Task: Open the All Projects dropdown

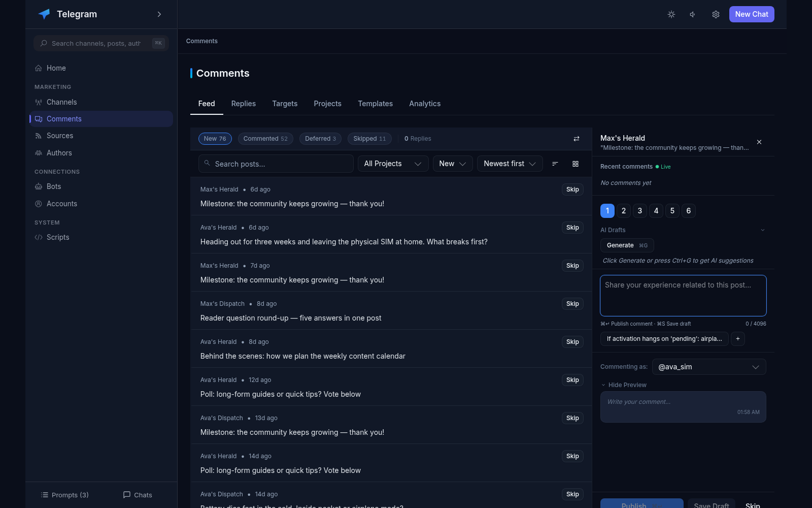Action: pyautogui.click(x=393, y=164)
